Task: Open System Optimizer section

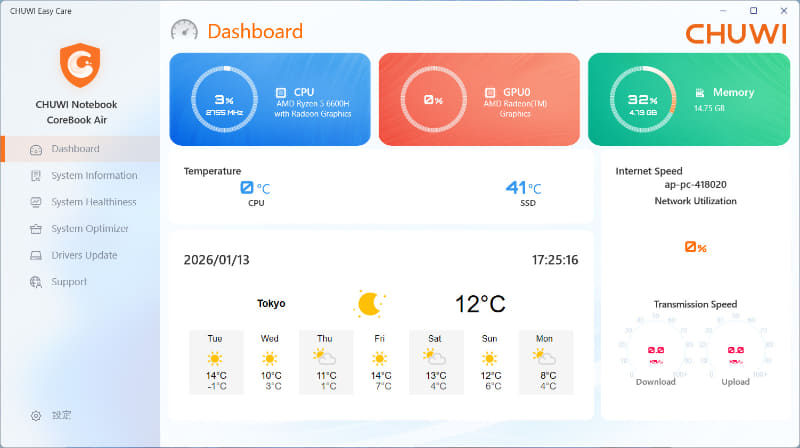Action: 80,229
